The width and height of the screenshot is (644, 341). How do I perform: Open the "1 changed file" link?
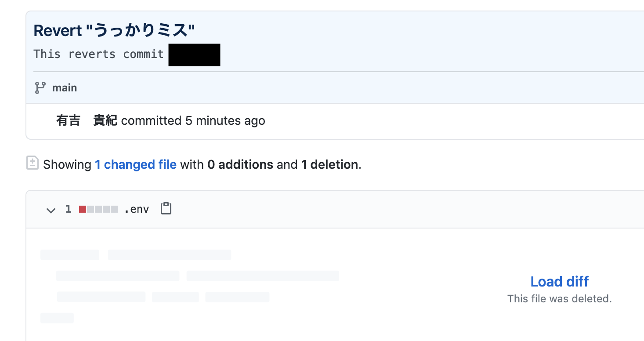(x=136, y=165)
